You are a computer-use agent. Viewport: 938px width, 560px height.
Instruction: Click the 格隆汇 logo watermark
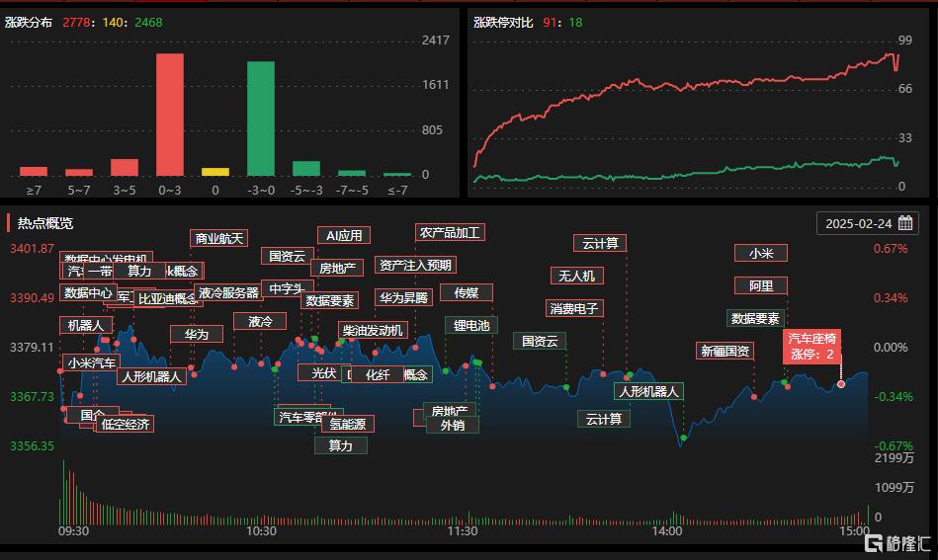[897, 543]
